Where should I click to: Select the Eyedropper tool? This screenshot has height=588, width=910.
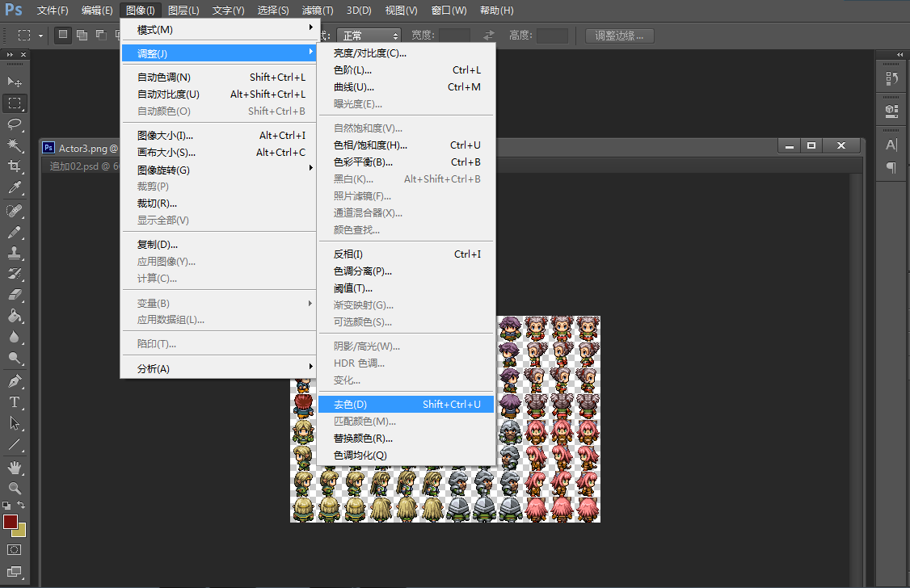[x=15, y=187]
